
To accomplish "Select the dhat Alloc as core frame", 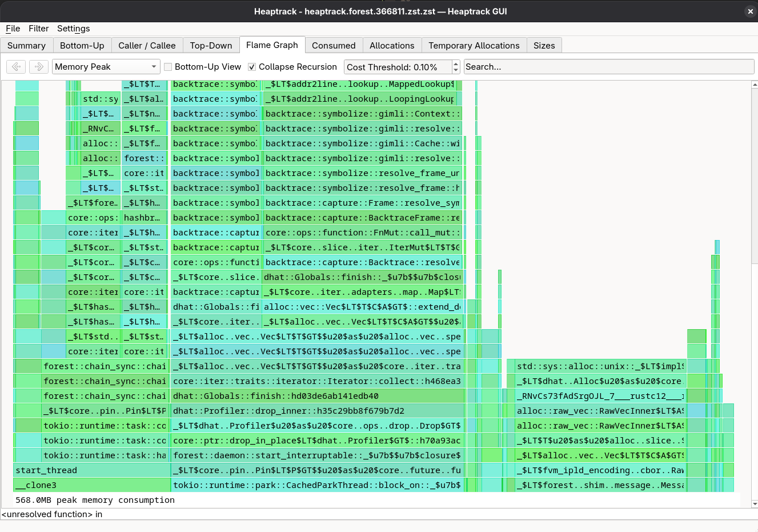I will click(600, 381).
